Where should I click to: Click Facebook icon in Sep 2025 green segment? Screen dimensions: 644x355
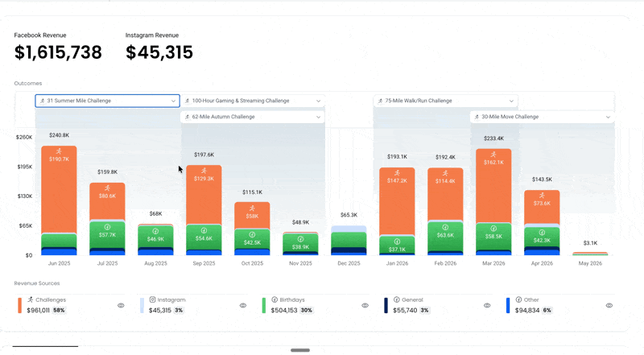coord(204,230)
